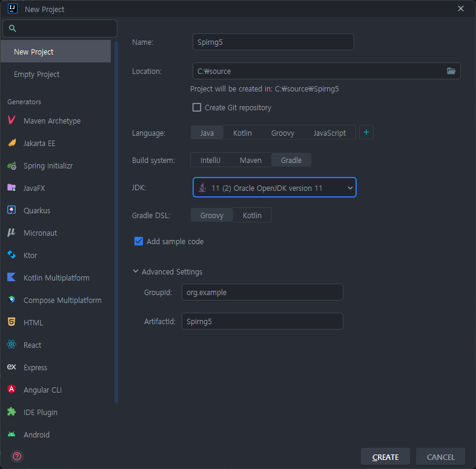Set Gradle DSL to Kotlin
The width and height of the screenshot is (476, 469).
pos(252,215)
